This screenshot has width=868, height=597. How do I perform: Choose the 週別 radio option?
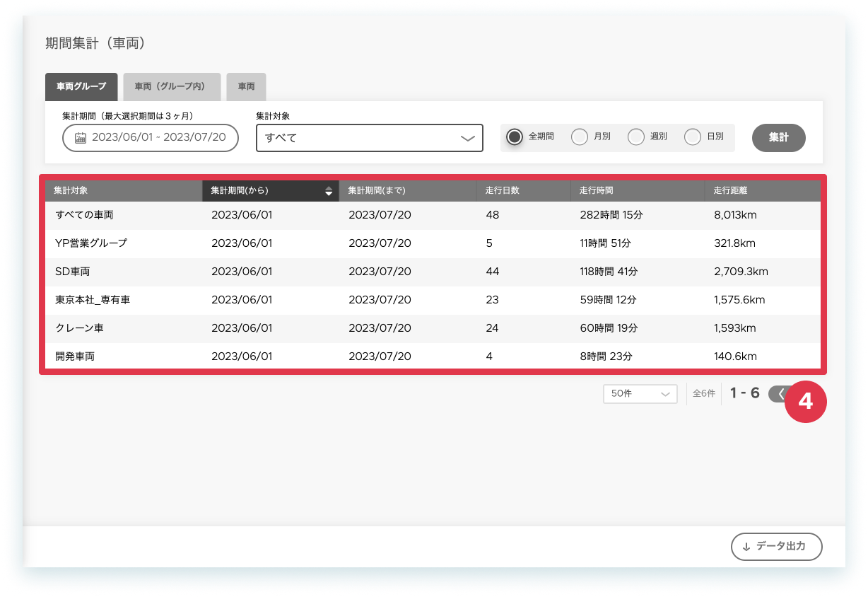(636, 137)
